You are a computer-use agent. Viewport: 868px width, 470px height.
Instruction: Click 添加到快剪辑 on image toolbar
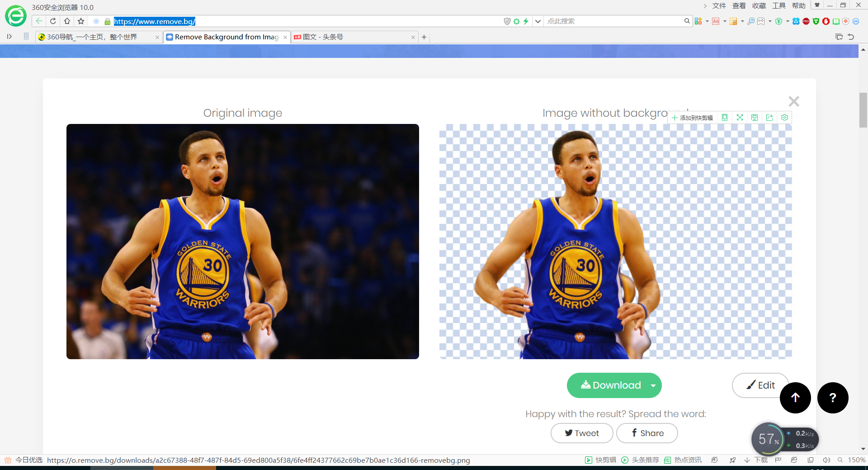[x=693, y=118]
